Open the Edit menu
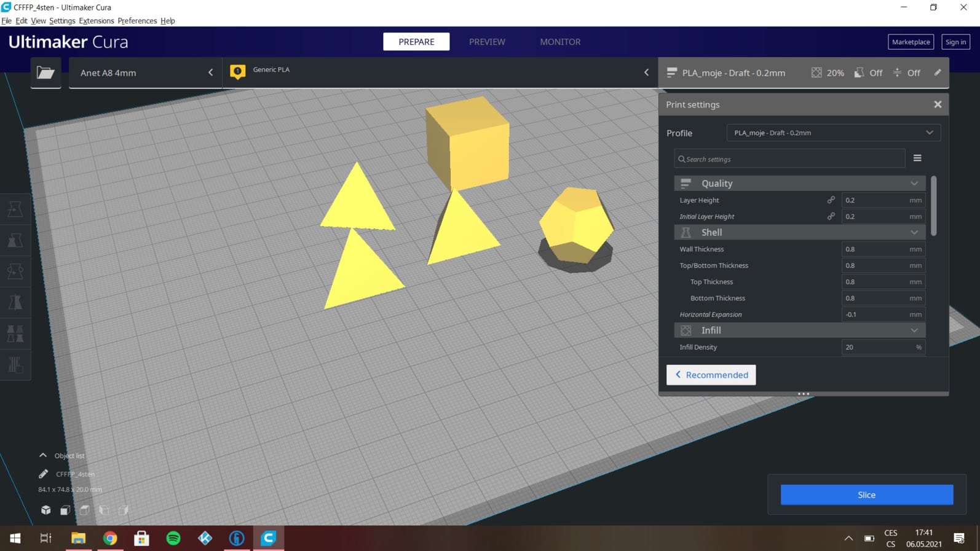The image size is (980, 551). (22, 21)
